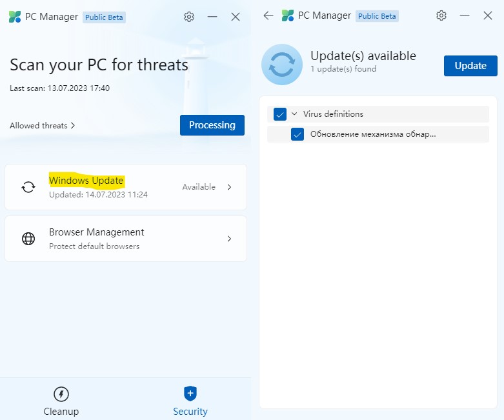Image resolution: width=504 pixels, height=420 pixels.
Task: Switch to the Security tab
Action: tap(190, 401)
